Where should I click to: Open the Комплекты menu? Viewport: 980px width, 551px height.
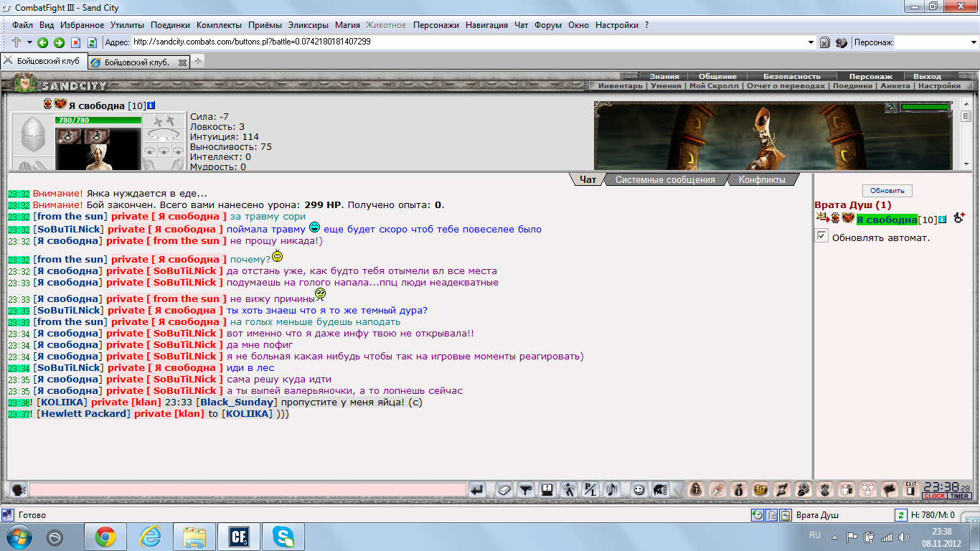(x=219, y=25)
